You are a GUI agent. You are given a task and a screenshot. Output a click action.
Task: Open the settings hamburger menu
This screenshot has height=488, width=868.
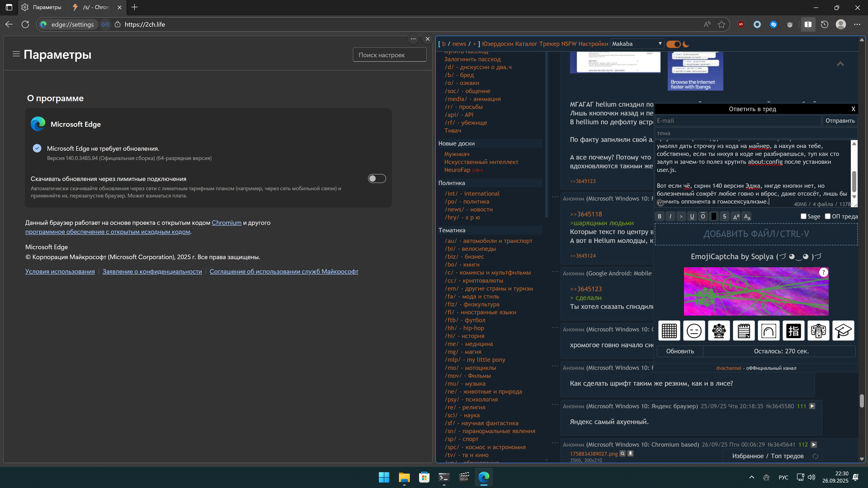16,54
